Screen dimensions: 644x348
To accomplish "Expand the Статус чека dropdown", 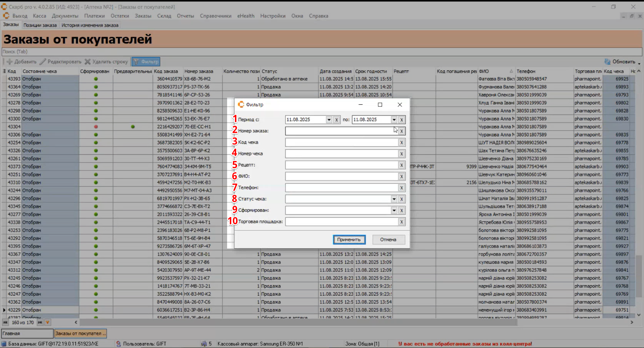I will (394, 199).
